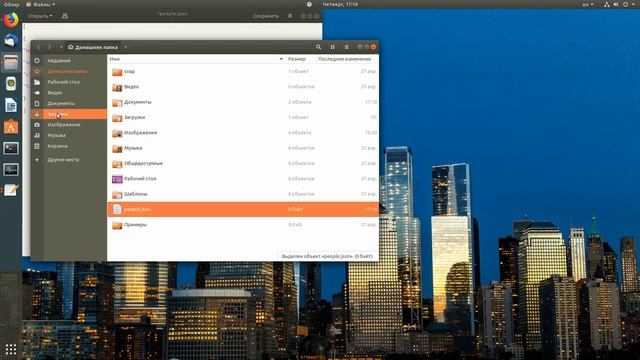The image size is (640, 360).
Task: Open the text editor dock icon
Action: pos(11,190)
